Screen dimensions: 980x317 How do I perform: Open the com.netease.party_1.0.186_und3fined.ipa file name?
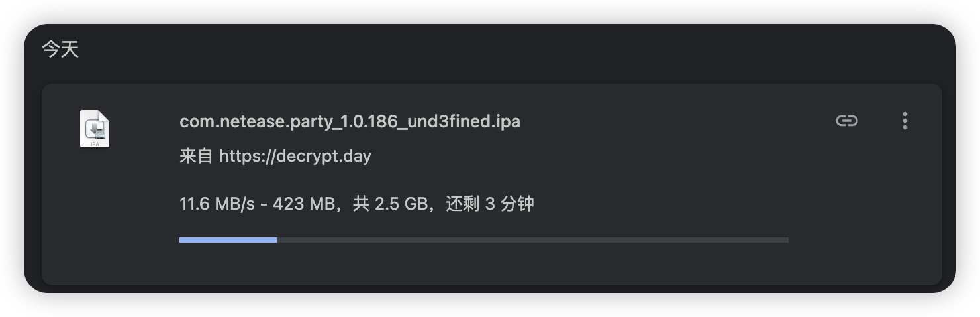[350, 122]
